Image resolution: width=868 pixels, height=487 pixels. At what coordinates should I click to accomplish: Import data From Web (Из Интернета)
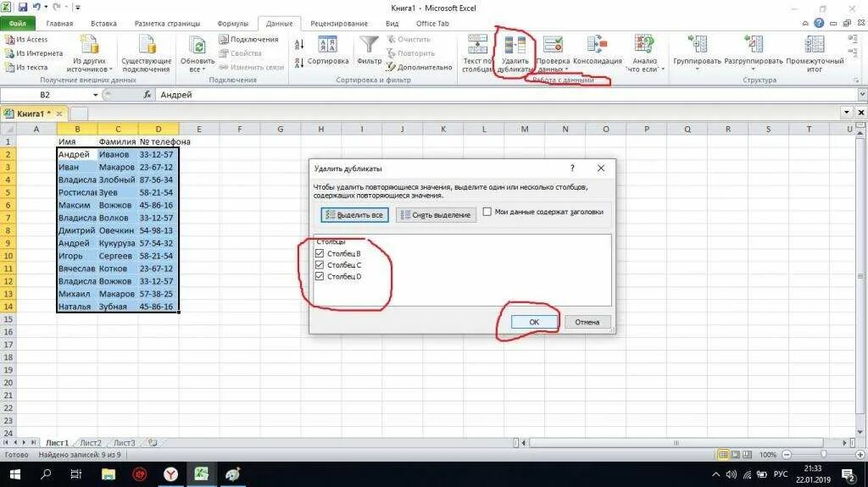click(x=33, y=53)
